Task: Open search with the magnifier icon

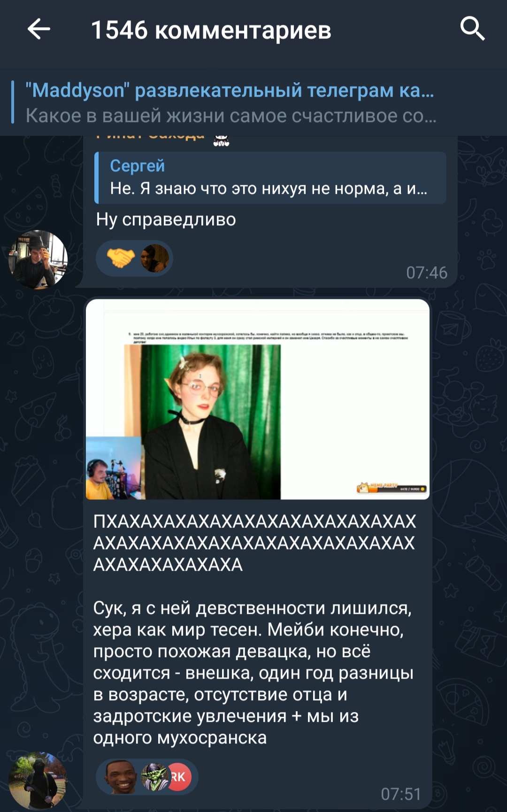Action: point(472,29)
